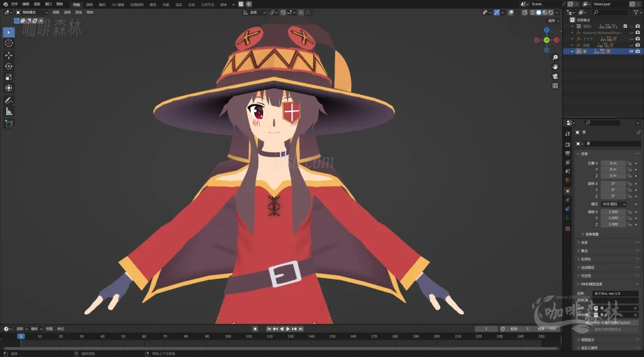
Task: Open the pivot point dropdown
Action: point(274,13)
